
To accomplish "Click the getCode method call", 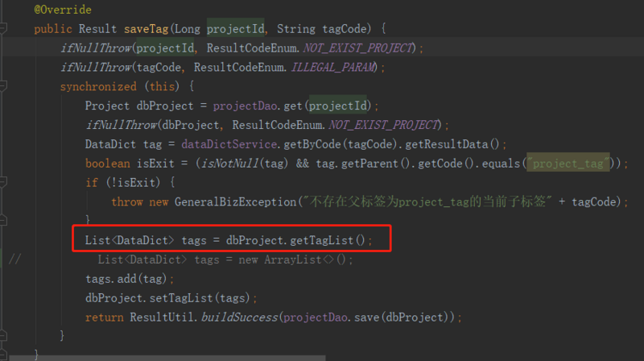I will point(440,164).
